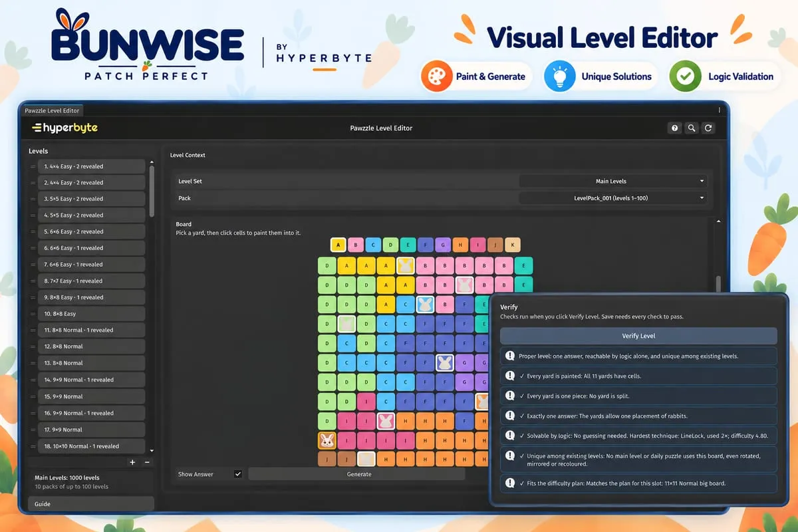
Task: Select level '1. 4×4 Easy · 2 revealed'
Action: 92,166
